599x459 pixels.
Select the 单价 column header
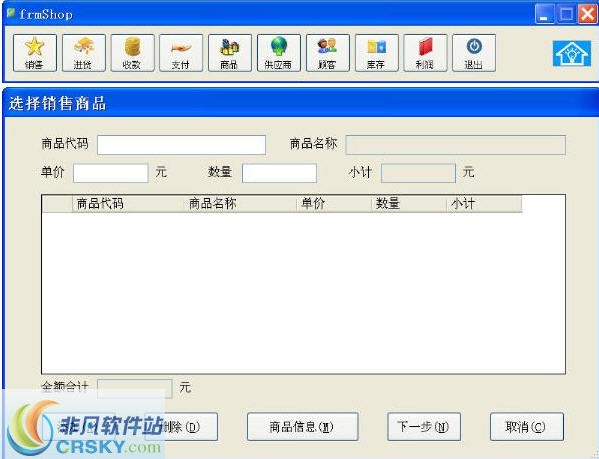[x=334, y=204]
